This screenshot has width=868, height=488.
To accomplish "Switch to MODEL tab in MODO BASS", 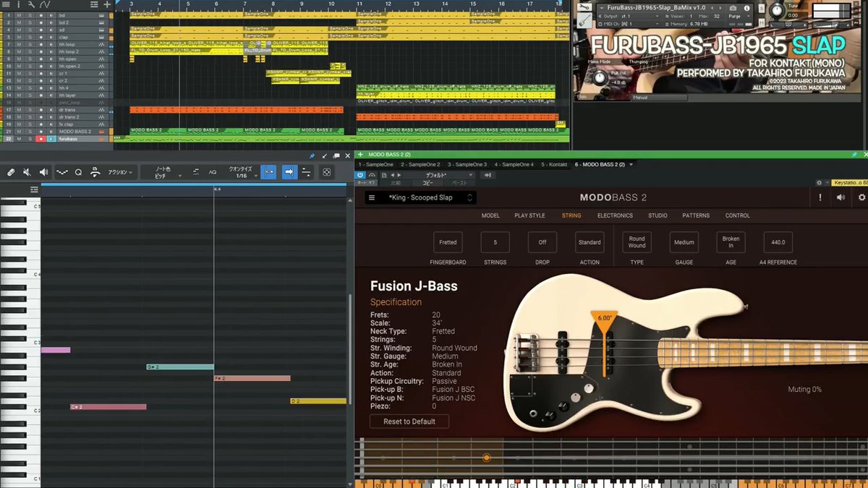I will 490,215.
